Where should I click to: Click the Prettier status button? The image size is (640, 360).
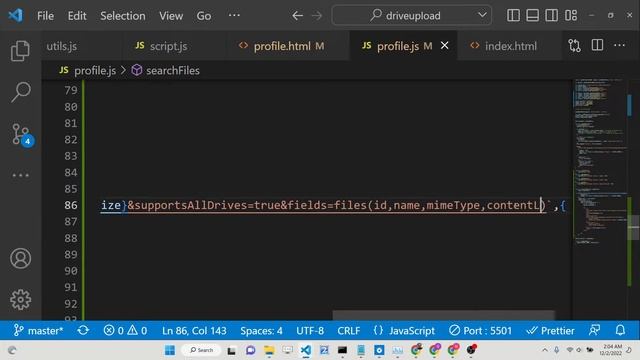(550, 330)
